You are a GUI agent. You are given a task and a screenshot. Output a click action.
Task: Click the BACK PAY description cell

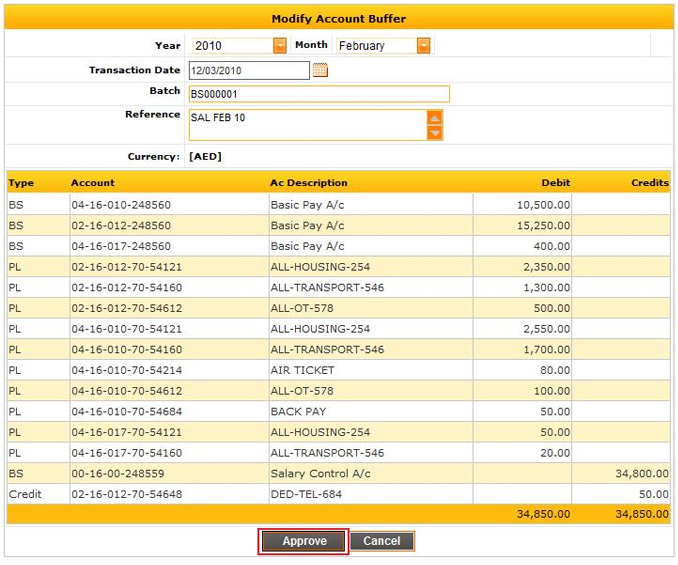[x=298, y=412]
